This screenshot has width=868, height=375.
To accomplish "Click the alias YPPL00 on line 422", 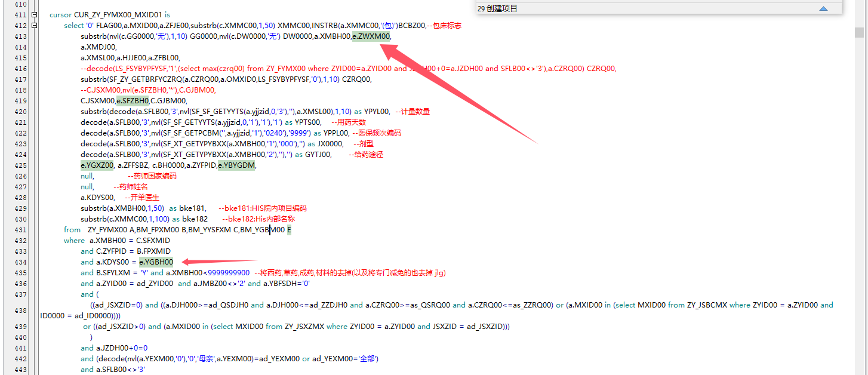I will (x=335, y=133).
